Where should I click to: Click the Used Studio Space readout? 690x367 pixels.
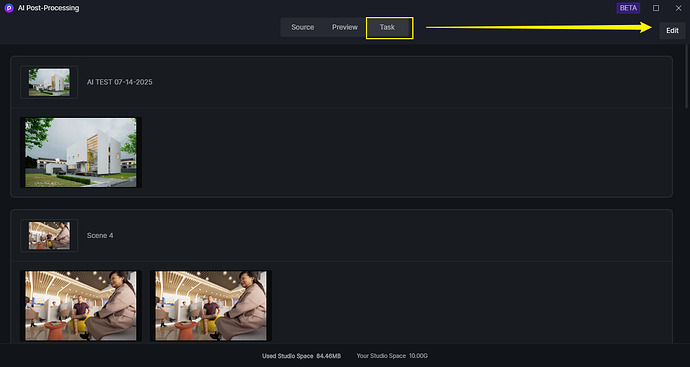coord(301,356)
